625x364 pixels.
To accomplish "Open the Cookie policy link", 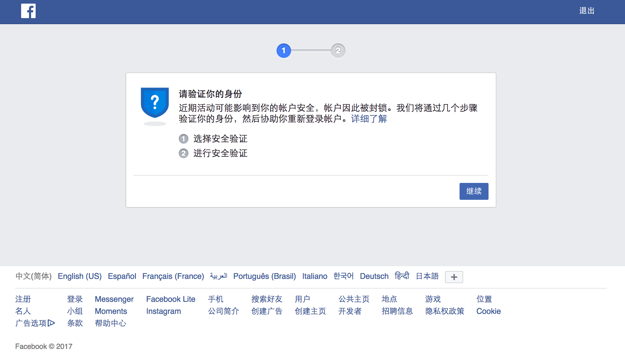I will click(488, 311).
